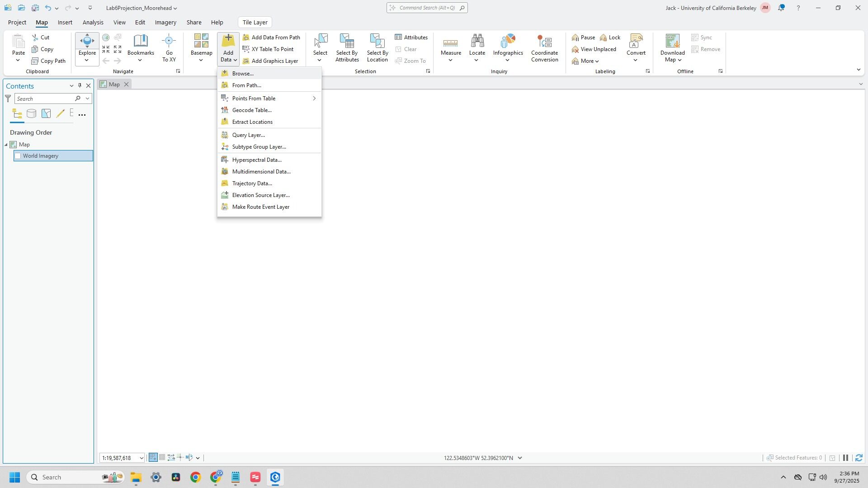Switch to the Analysis ribbon tab

coord(93,22)
